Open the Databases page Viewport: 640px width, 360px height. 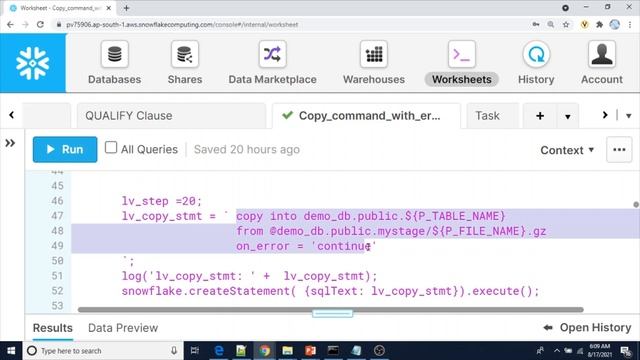[x=114, y=63]
